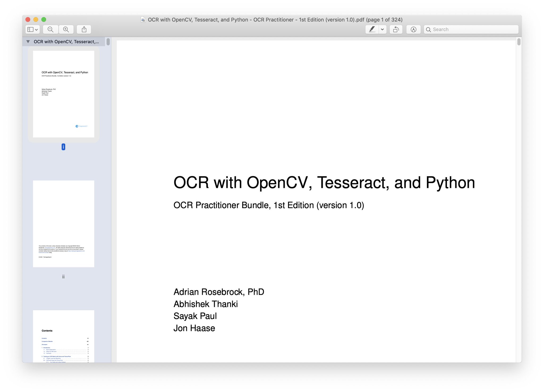Click the subtitle 'OCR Practitioner Bundle, 1st Edition'
Viewport: 544px width, 392px height.
pyautogui.click(x=244, y=205)
